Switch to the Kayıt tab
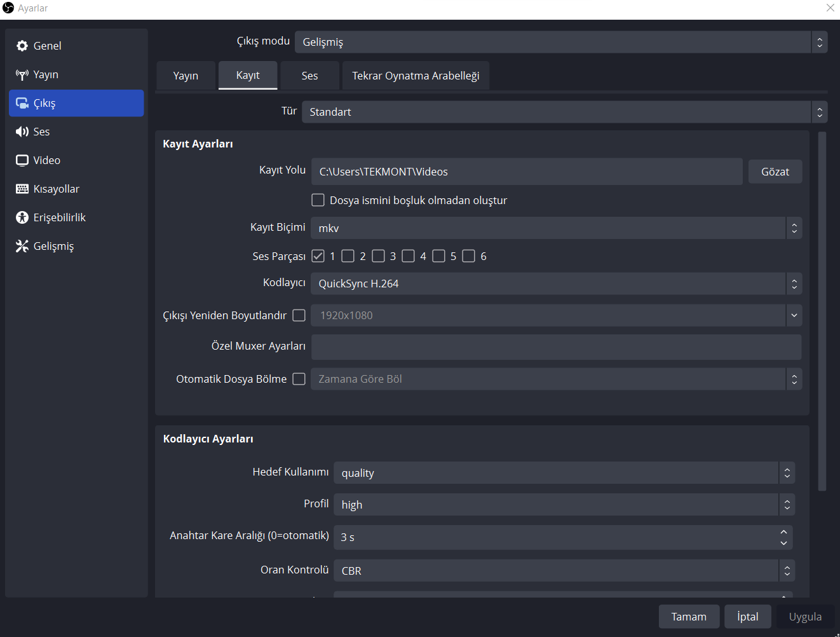The height and width of the screenshot is (637, 840). click(248, 75)
